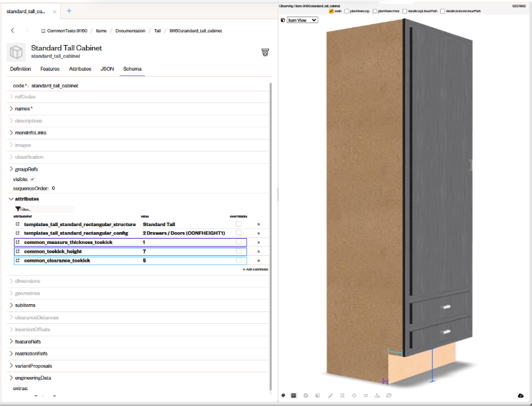Collapse the attributes section
Image resolution: width=532 pixels, height=406 pixels.
[11, 198]
